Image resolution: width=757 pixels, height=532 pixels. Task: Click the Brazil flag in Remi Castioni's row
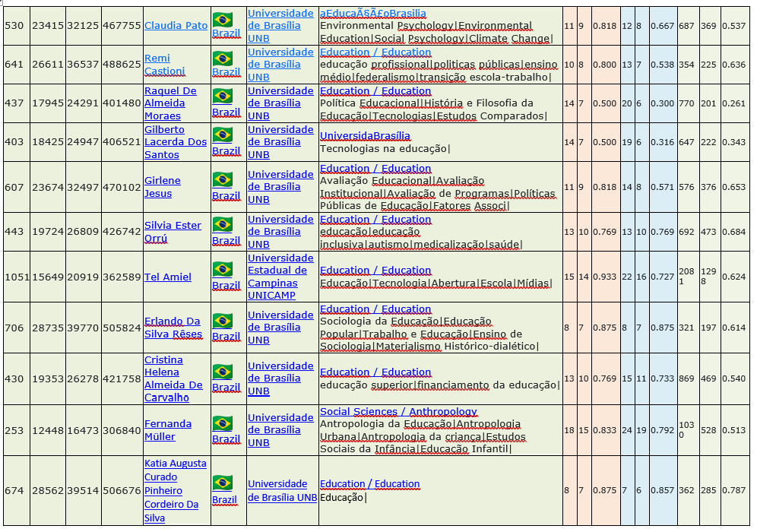point(223,59)
